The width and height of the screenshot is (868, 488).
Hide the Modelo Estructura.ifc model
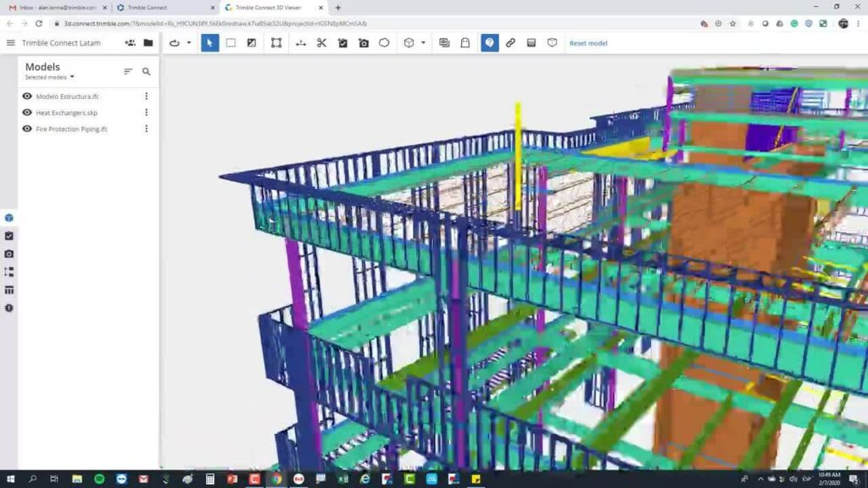tap(25, 96)
